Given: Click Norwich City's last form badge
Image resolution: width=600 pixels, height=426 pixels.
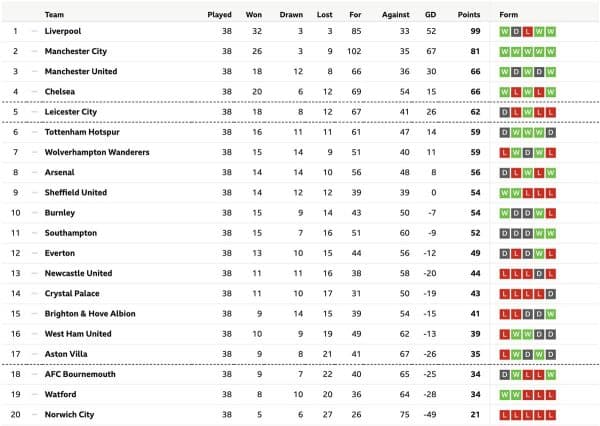Looking at the screenshot, I should point(551,415).
